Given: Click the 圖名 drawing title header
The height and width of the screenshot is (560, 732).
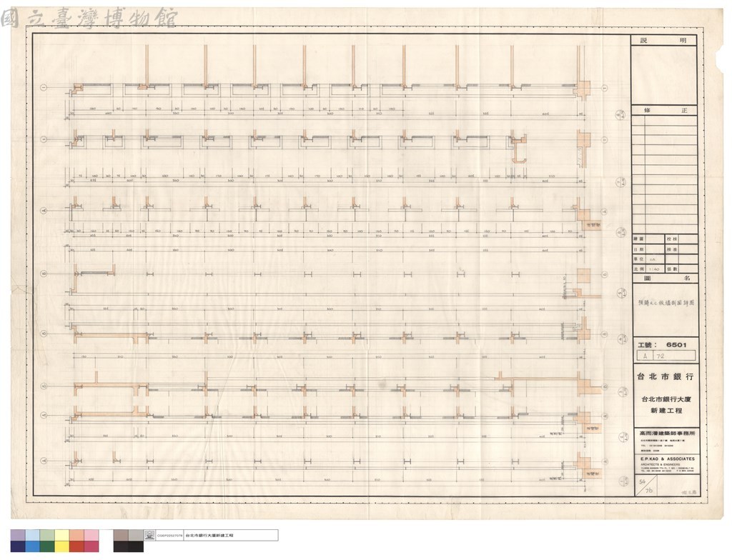Looking at the screenshot, I should coord(666,278).
